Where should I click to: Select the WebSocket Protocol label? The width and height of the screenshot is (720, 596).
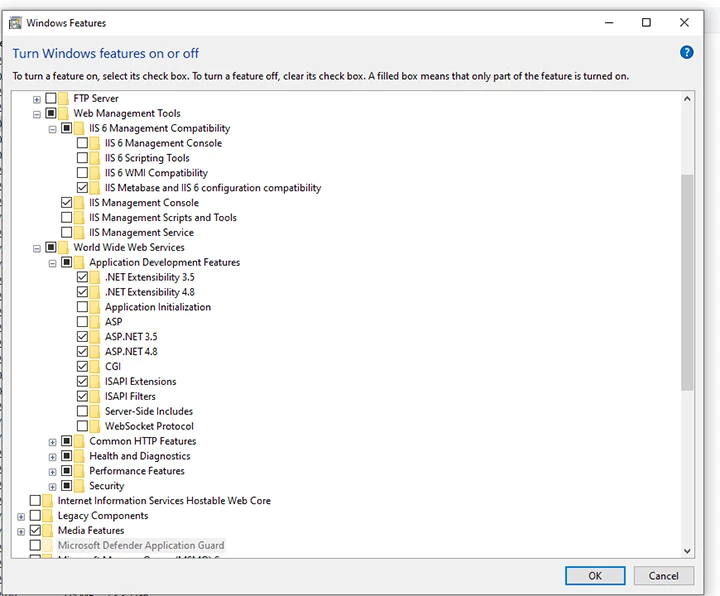pyautogui.click(x=149, y=426)
